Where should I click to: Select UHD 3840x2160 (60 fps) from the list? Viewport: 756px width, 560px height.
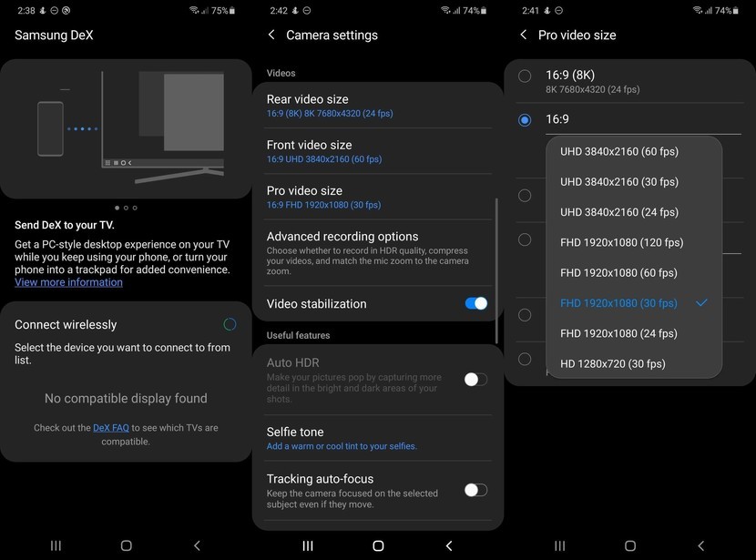[619, 151]
